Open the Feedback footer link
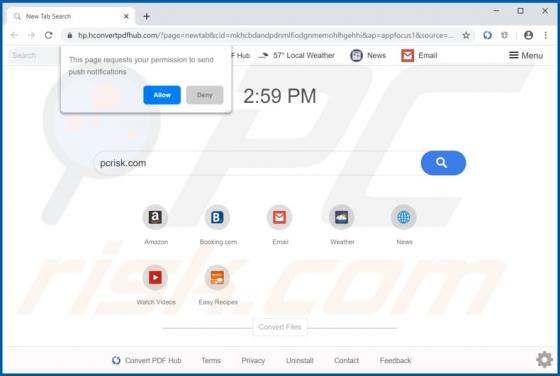560x376 pixels. point(395,360)
